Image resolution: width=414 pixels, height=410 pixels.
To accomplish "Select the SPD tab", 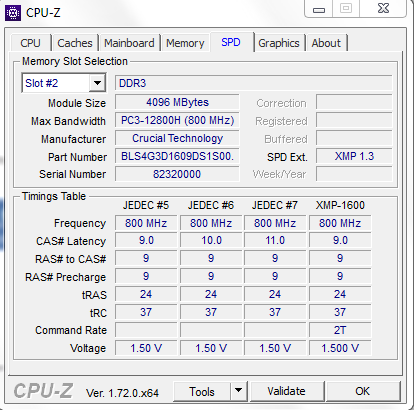I will coord(231,42).
